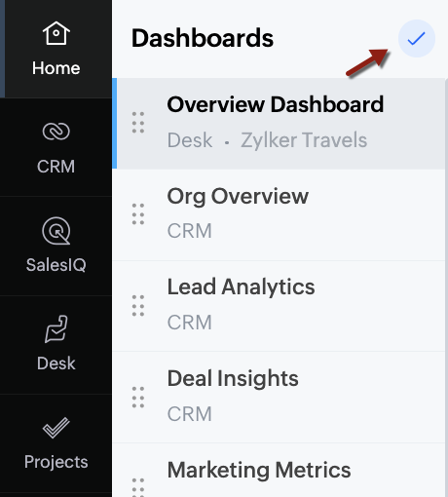Click the Zylker Travels subtitle text

point(304,140)
